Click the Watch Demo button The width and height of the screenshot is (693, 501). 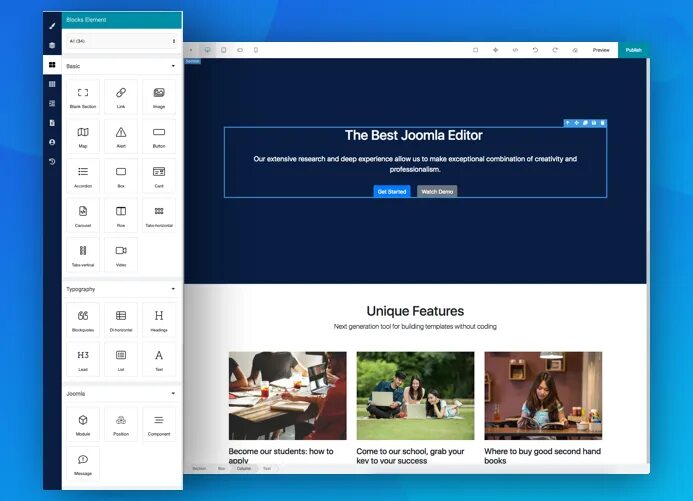coord(437,191)
